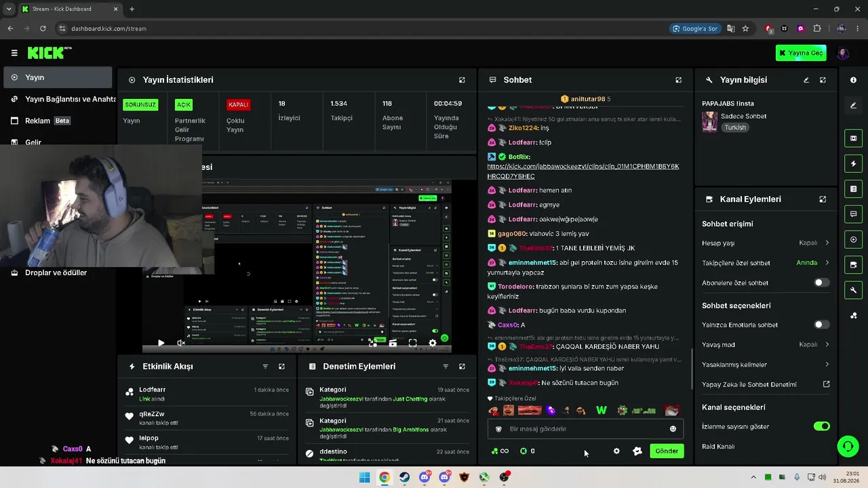The width and height of the screenshot is (868, 488).
Task: Maximize the Etkinlik Akışı panel
Action: (281, 367)
